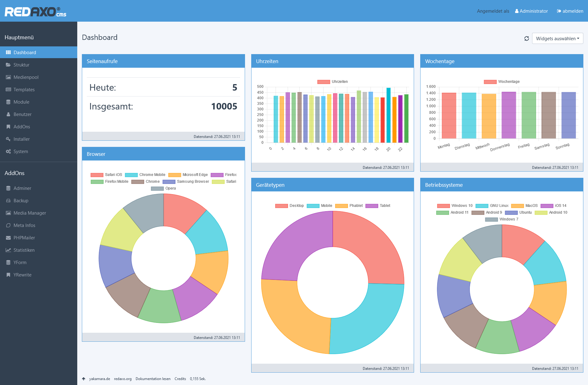588x385 pixels.
Task: Click the Sonntag bar in Wochentage chart
Action: (x=569, y=115)
